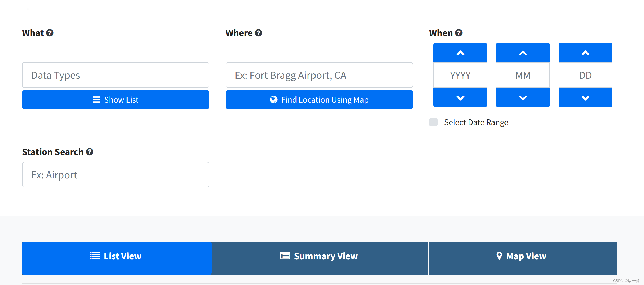This screenshot has width=644, height=285.
Task: Focus the Data Types input field
Action: click(x=116, y=75)
